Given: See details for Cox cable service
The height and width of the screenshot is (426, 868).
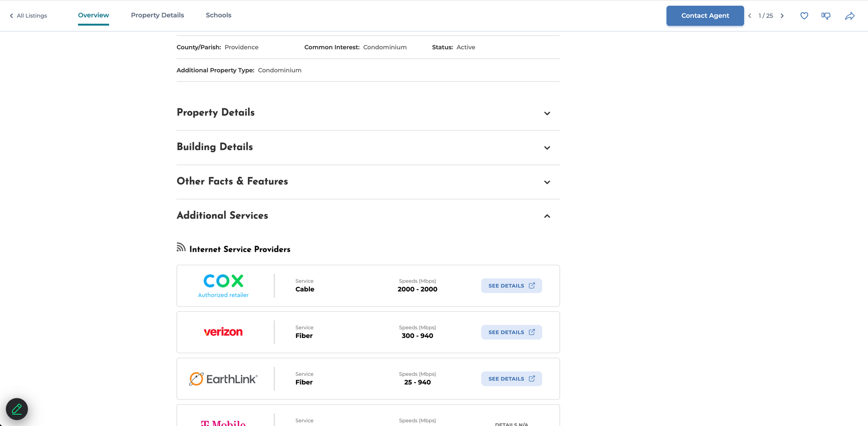Looking at the screenshot, I should pyautogui.click(x=511, y=286).
